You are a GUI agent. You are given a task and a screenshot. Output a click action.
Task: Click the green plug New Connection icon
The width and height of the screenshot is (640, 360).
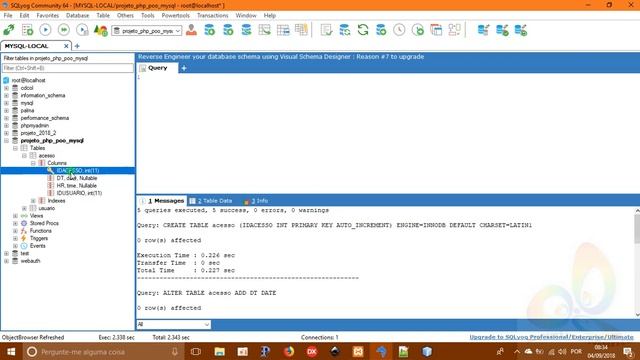9,30
